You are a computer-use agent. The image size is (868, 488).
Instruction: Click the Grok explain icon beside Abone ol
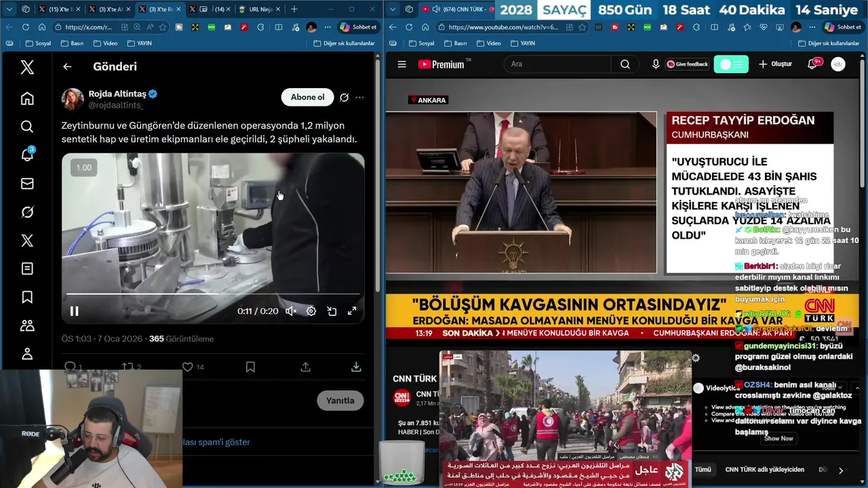click(x=344, y=97)
